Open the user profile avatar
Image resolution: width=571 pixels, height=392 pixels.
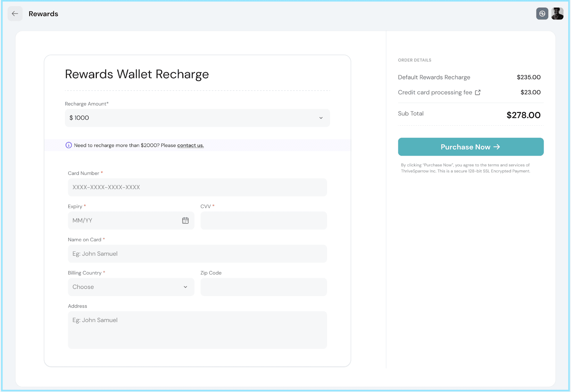pyautogui.click(x=557, y=14)
